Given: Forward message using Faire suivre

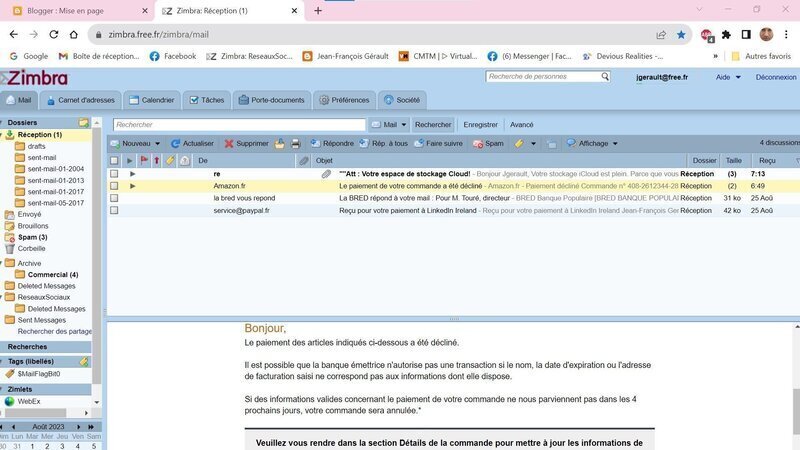Looking at the screenshot, I should click(438, 143).
